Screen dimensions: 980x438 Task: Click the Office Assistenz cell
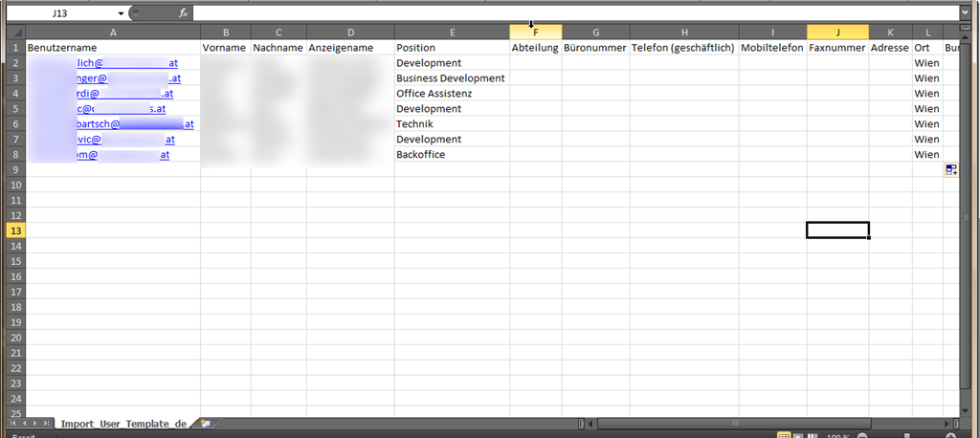(452, 94)
